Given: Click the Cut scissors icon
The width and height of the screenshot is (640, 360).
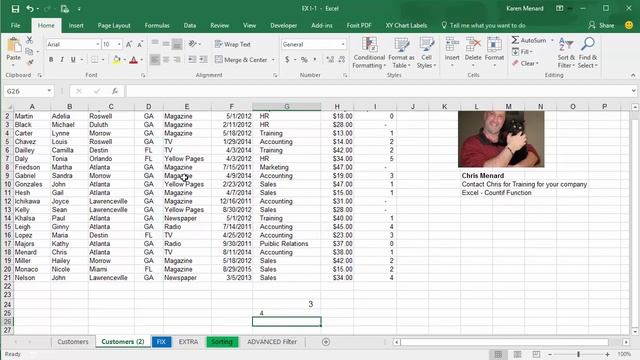Looking at the screenshot, I should tap(29, 40).
